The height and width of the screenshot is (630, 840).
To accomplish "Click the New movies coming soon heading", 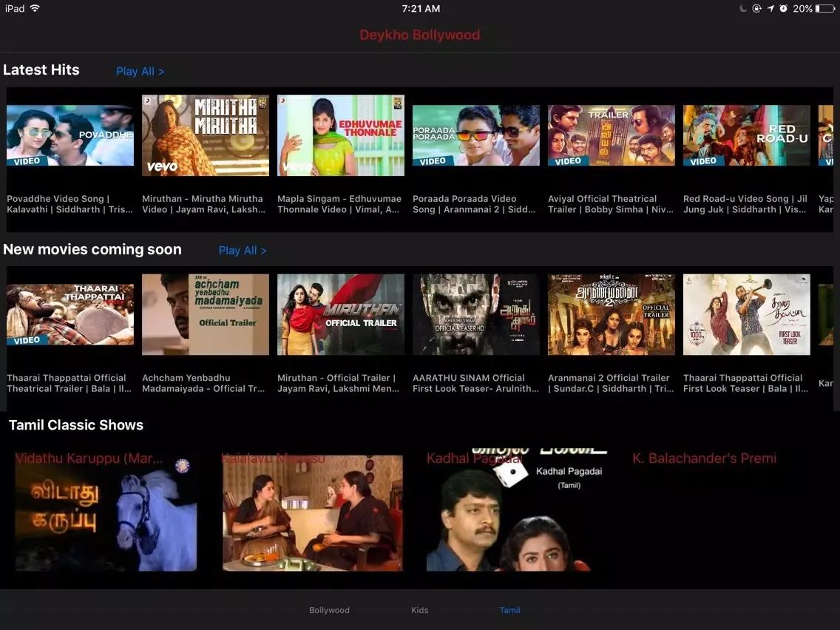I will [92, 249].
